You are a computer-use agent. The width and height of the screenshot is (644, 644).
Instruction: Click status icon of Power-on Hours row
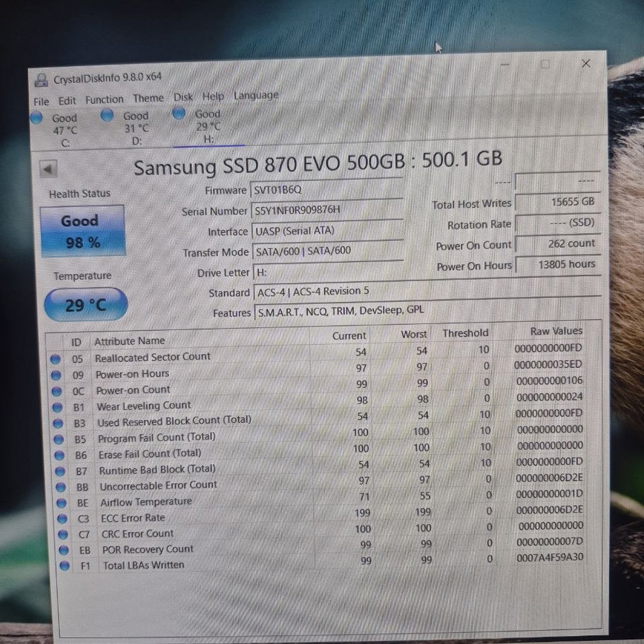56,376
